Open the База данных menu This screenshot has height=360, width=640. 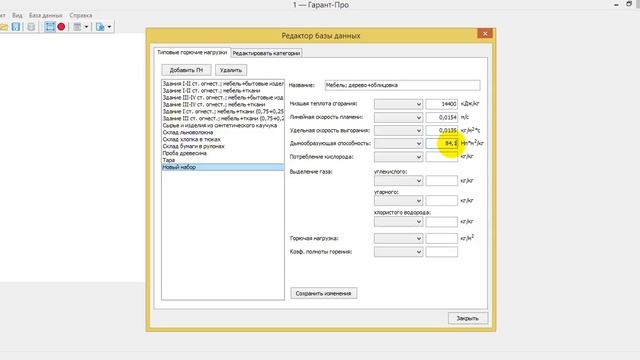pos(46,15)
